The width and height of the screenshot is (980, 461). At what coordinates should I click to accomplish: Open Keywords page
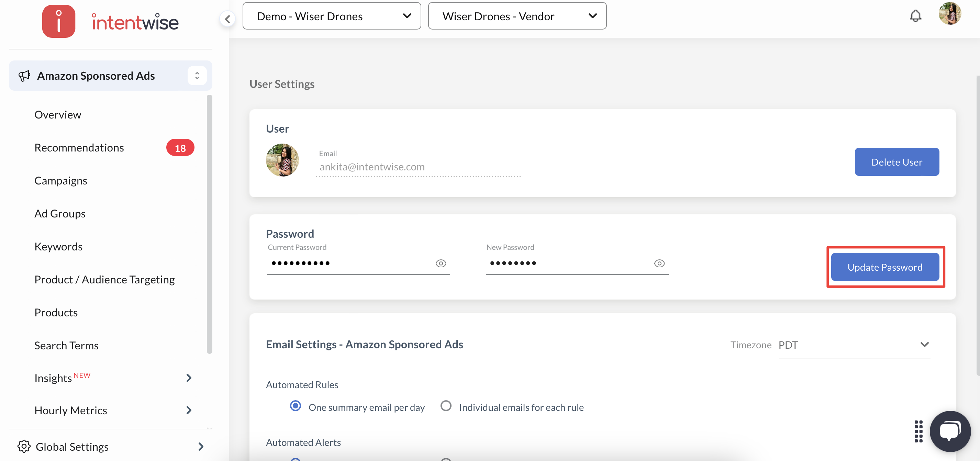58,247
